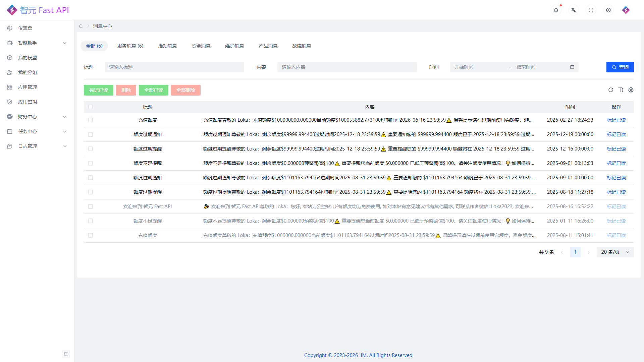Open the notification bell icon
Viewport: 644px width, 362px height.
tap(556, 10)
